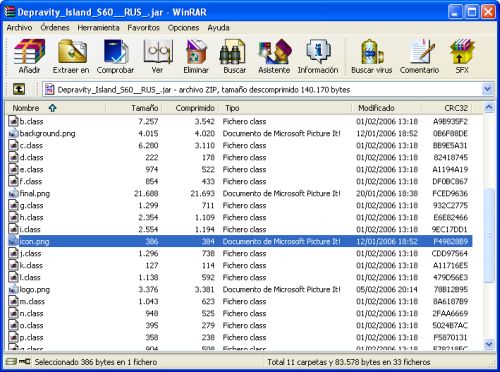500x372 pixels.
Task: Click file icon of icon.png
Action: (13, 241)
